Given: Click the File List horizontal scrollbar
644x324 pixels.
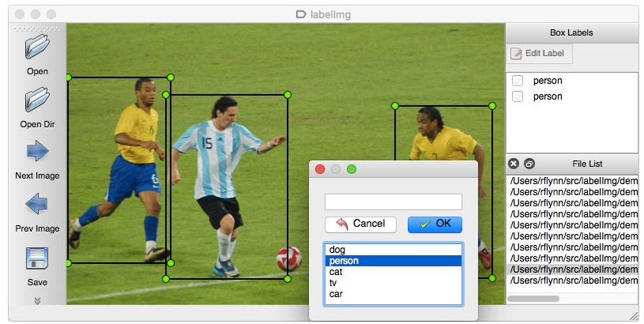Looking at the screenshot, I should [533, 299].
